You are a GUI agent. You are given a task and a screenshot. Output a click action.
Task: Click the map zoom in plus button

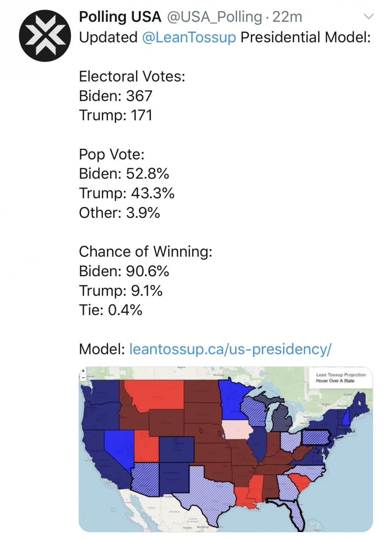(83, 371)
